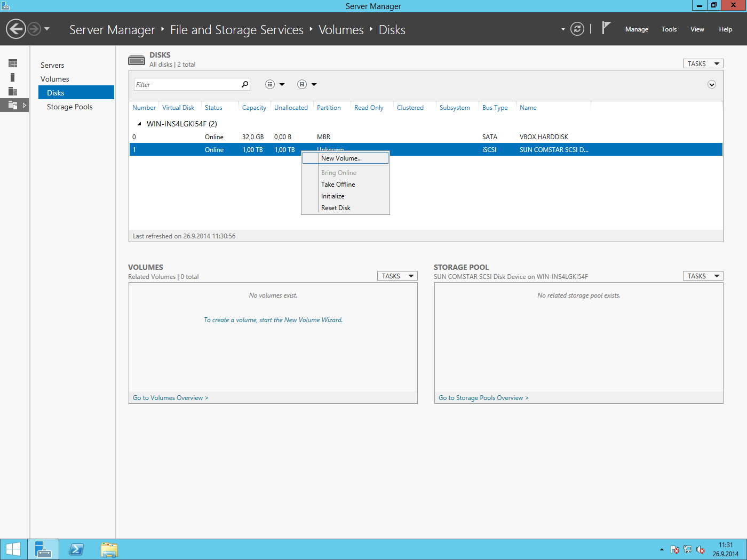
Task: Open File Explorer from the taskbar
Action: pos(109,549)
